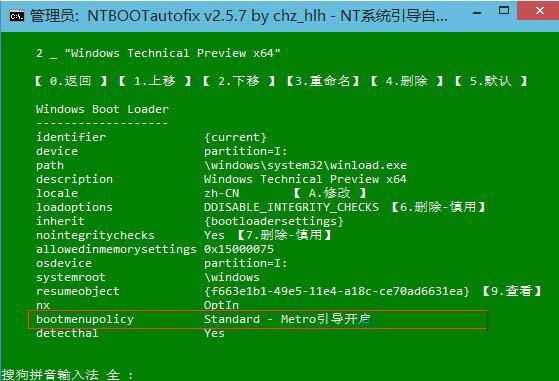Click 6.删除-慎用 next to loadoptions
This screenshot has width=559, height=381.
(438, 207)
